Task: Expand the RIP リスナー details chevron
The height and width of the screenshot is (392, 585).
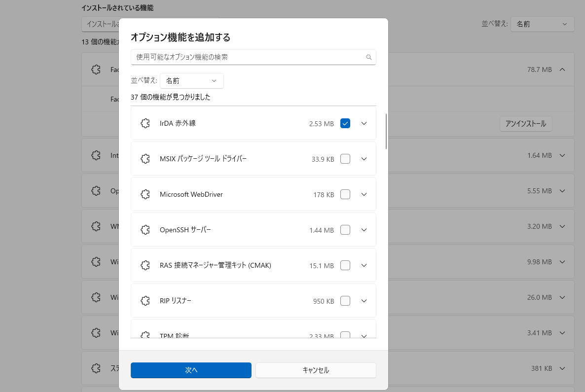Action: (364, 301)
